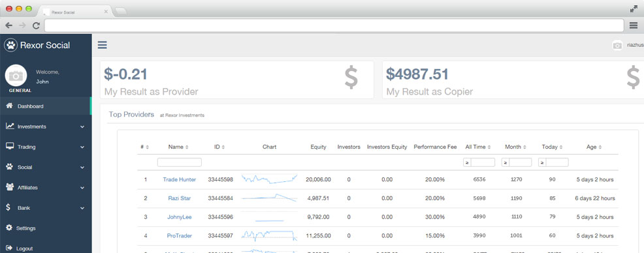Toggle sidebar with hamburger menu icon
The image size is (644, 253).
103,45
